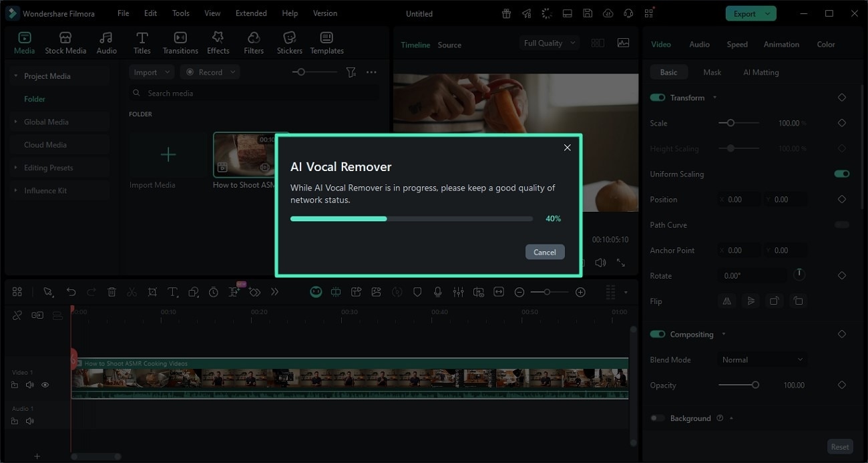
Task: Turn off the Transform section toggle
Action: coord(657,97)
